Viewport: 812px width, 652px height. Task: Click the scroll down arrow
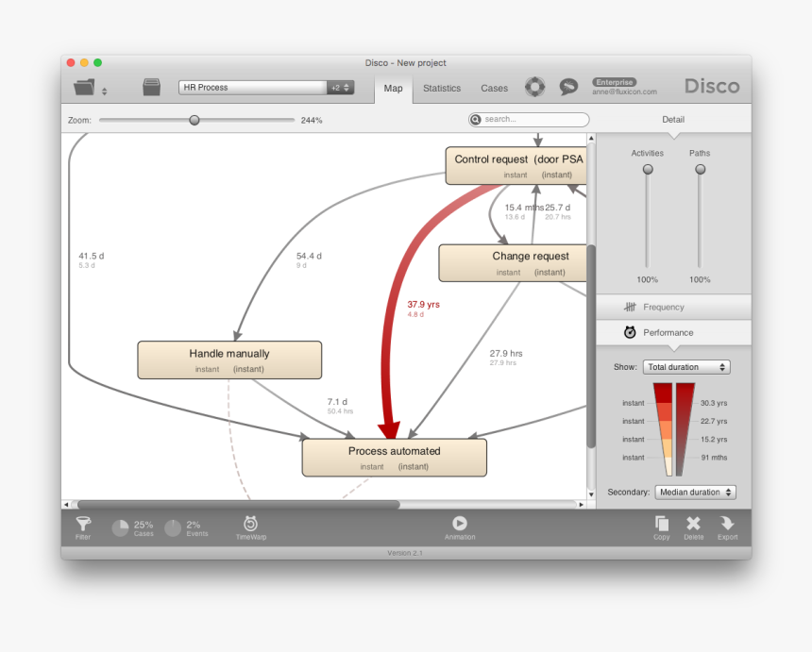click(x=591, y=494)
